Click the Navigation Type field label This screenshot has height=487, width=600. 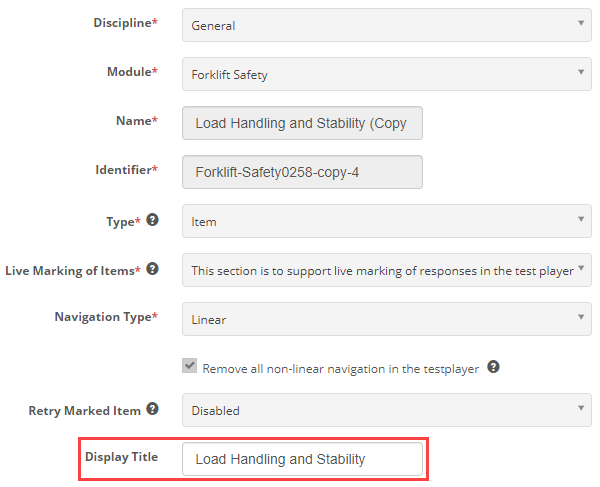pyautogui.click(x=105, y=317)
